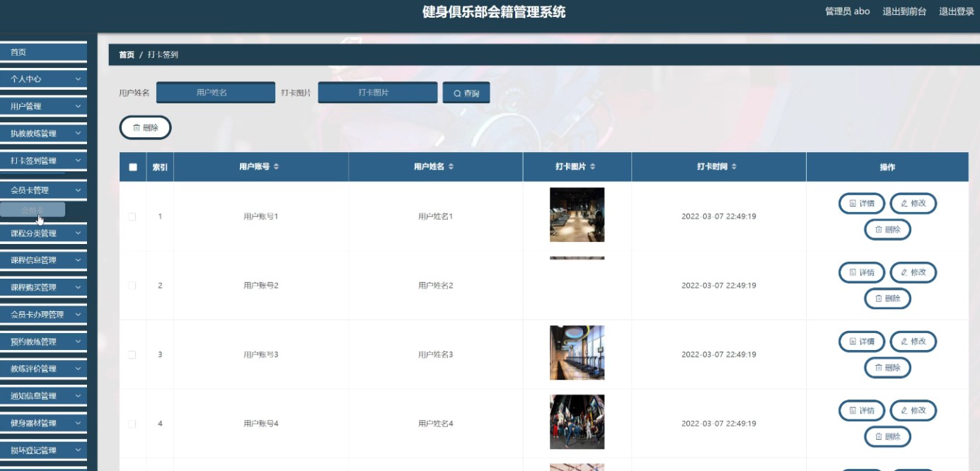The image size is (980, 471).
Task: Click 首页 in the breadcrumb
Action: pyautogui.click(x=127, y=54)
